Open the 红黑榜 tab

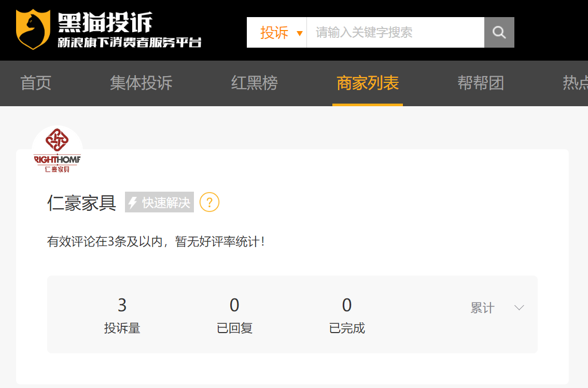pos(254,83)
